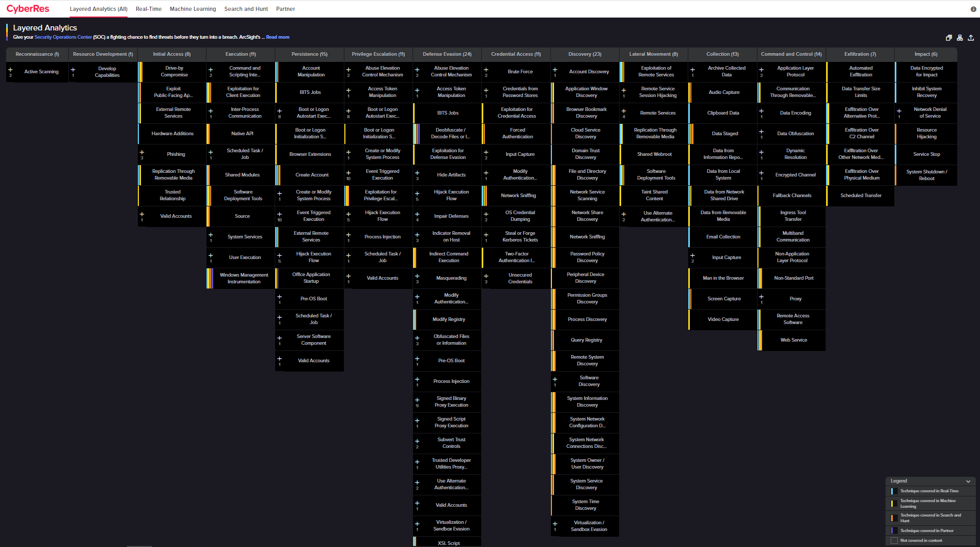Viewport: 980px width, 547px height.
Task: Open the Service Stop technique
Action: (926, 154)
